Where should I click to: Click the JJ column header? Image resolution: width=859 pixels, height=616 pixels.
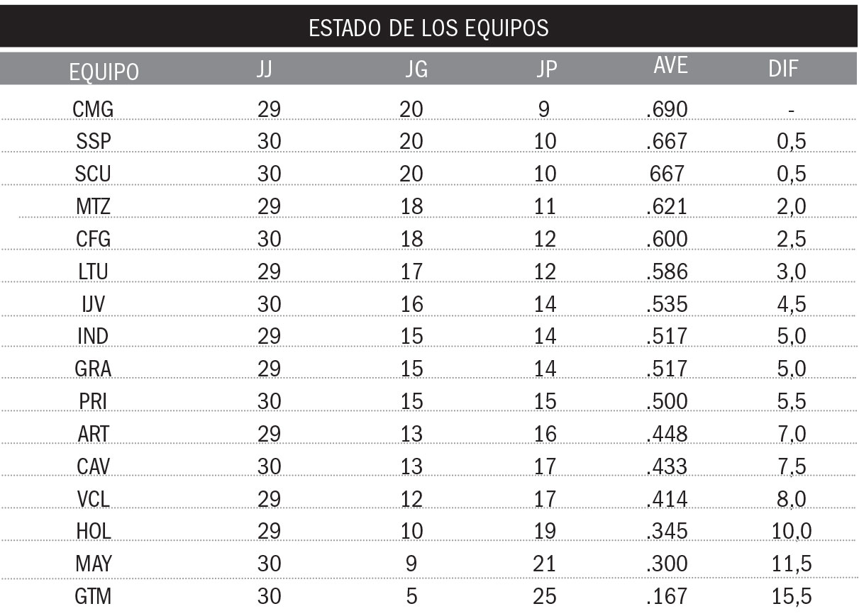(264, 69)
